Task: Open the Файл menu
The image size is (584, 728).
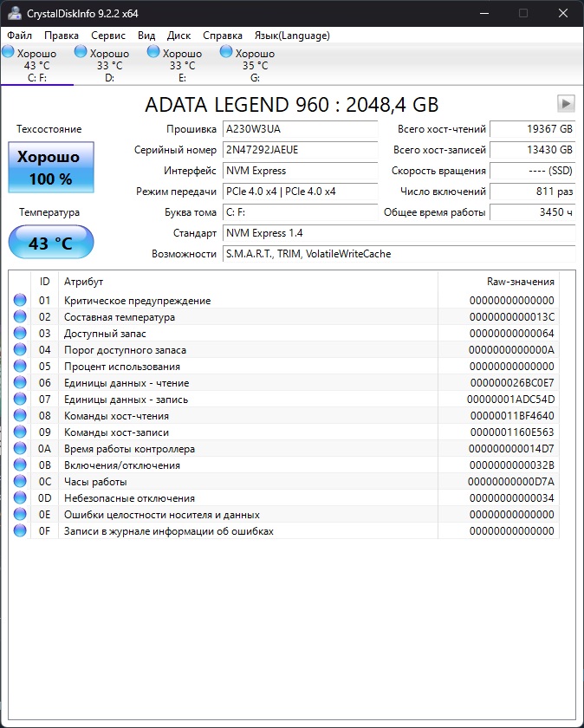Action: 20,36
